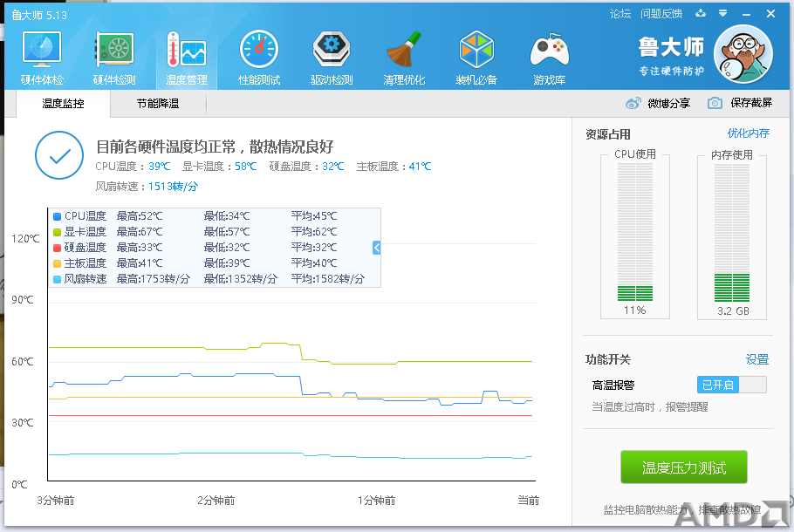Toggle the cyan 风扇转速 legend swatch
Viewport: 794px width, 532px height.
pos(58,279)
